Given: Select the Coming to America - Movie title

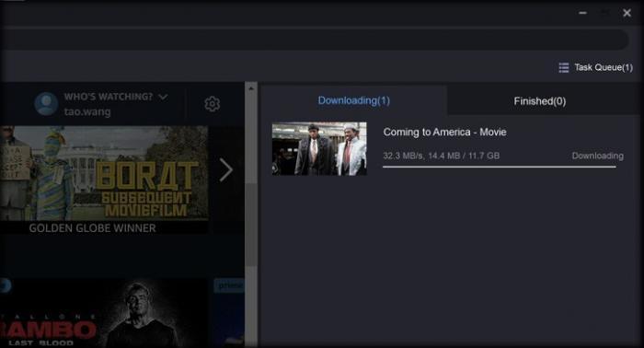Looking at the screenshot, I should [444, 133].
